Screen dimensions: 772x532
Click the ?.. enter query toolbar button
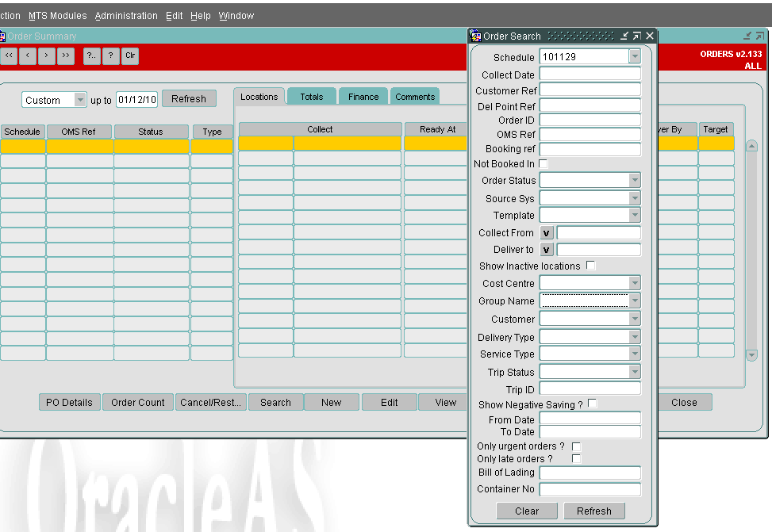coord(91,55)
